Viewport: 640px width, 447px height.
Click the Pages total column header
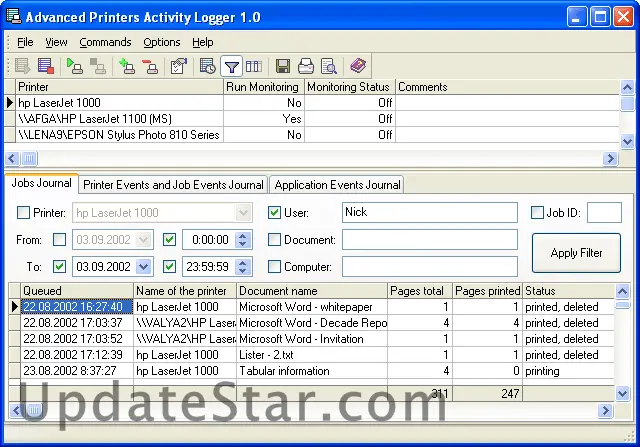pyautogui.click(x=419, y=291)
